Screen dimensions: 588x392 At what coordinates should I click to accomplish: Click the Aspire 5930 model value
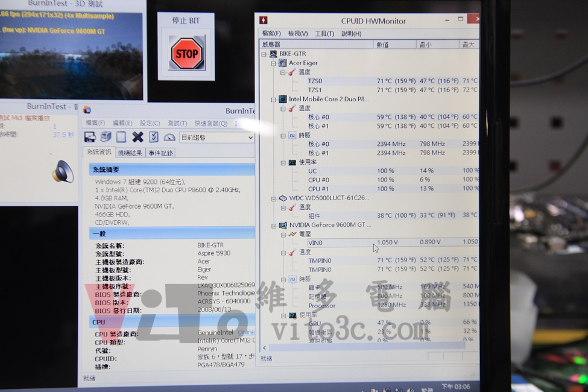[213, 253]
